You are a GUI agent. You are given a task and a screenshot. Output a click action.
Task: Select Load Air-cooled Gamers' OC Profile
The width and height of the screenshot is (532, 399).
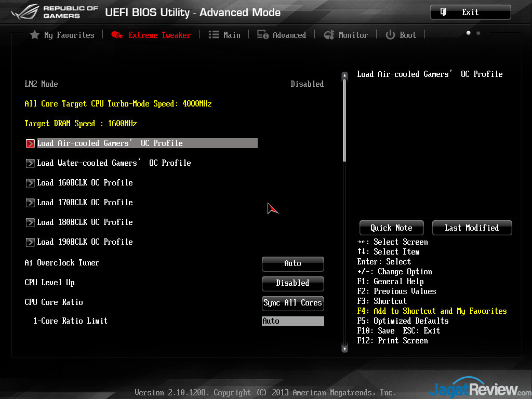[x=110, y=143]
